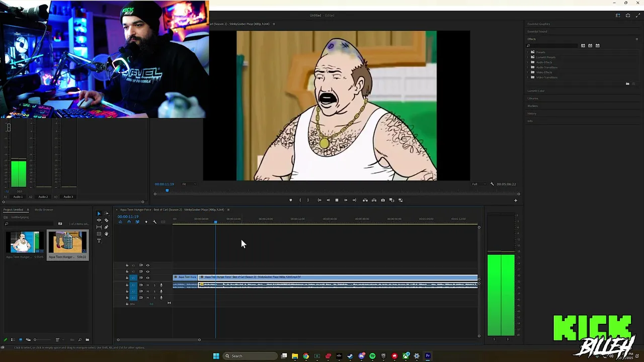Export frame with camera icon
The height and width of the screenshot is (362, 644).
pos(383,200)
